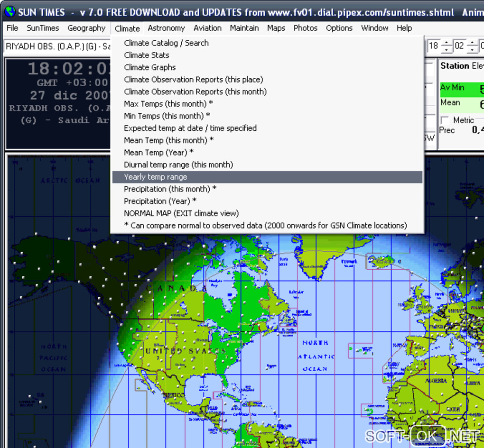Increase the hour value 18 with up arrow
This screenshot has width=484, height=448.
pos(447,43)
